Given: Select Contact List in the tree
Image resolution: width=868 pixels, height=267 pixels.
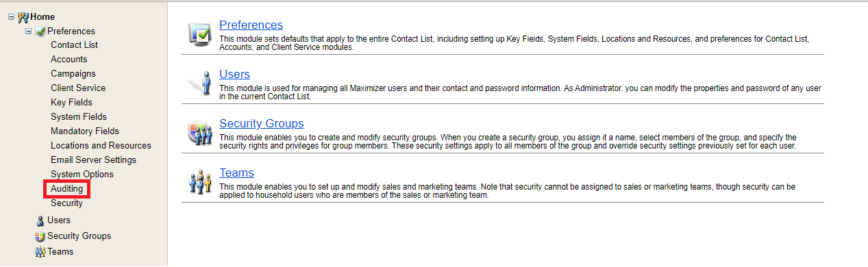Looking at the screenshot, I should click(74, 45).
